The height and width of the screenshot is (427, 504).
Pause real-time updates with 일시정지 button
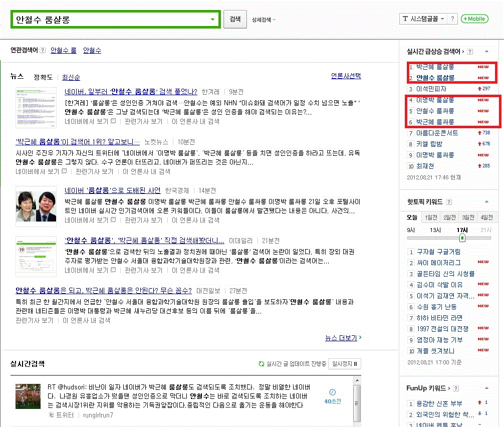[x=345, y=364]
